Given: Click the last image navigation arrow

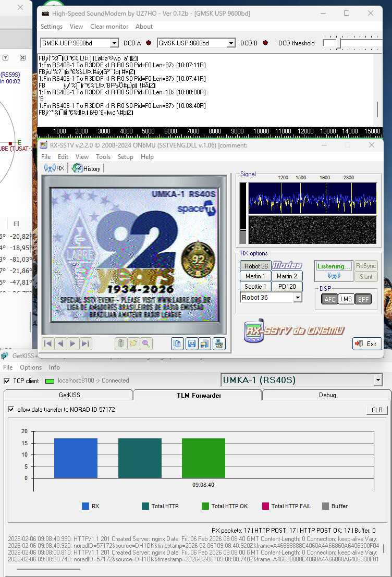Looking at the screenshot, I should click(85, 343).
